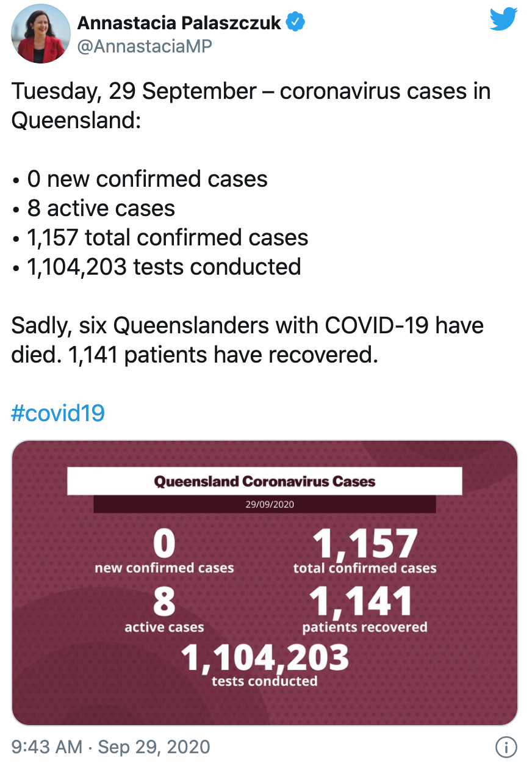This screenshot has width=532, height=763.
Task: Click the Twitter bird logo
Action: (x=503, y=20)
